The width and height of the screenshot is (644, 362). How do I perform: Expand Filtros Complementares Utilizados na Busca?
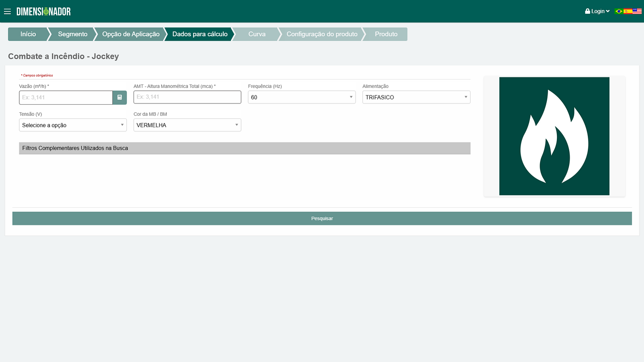245,148
